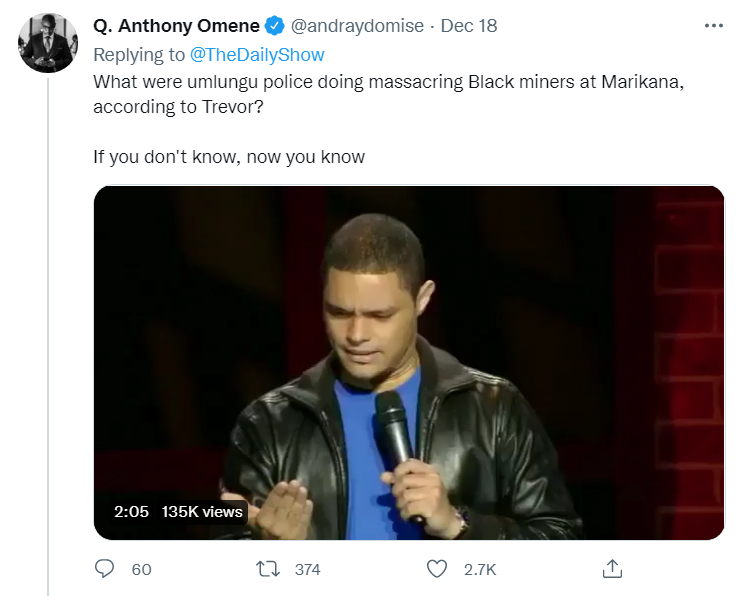Image resolution: width=746 pixels, height=596 pixels.
Task: Click the "If you don't know" line
Action: point(229,156)
